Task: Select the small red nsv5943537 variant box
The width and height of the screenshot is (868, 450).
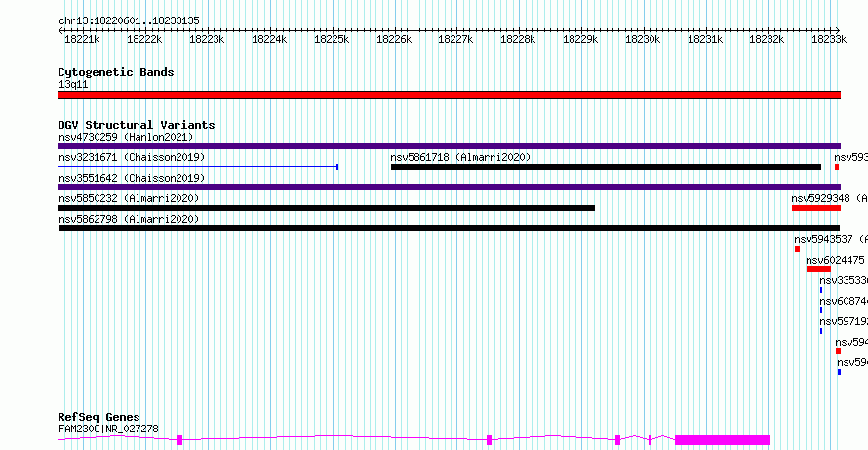Action: 797,249
